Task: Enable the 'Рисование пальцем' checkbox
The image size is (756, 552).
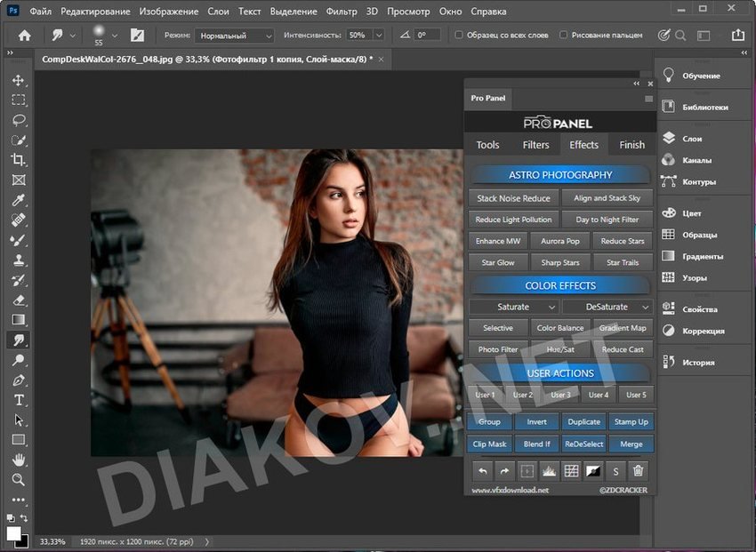Action: (563, 35)
